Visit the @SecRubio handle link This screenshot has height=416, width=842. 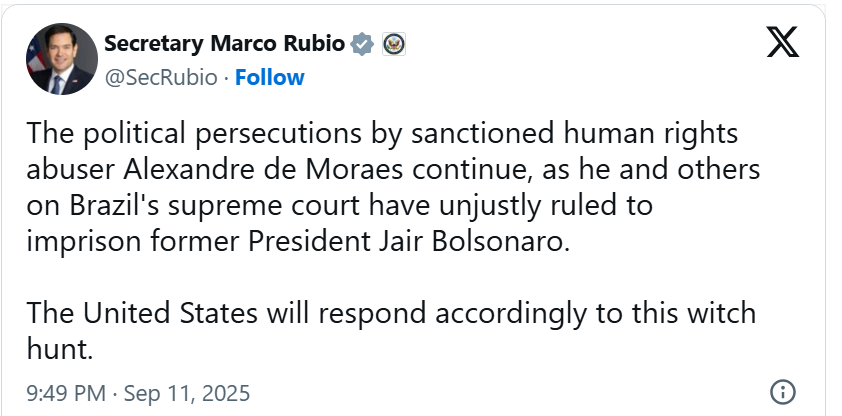[x=161, y=78]
